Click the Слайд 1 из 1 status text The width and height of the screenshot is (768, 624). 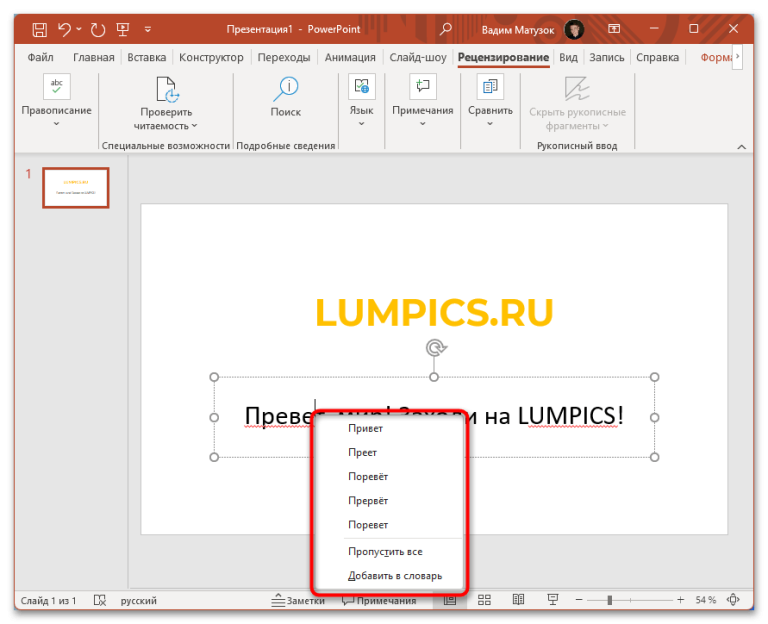[x=48, y=600]
